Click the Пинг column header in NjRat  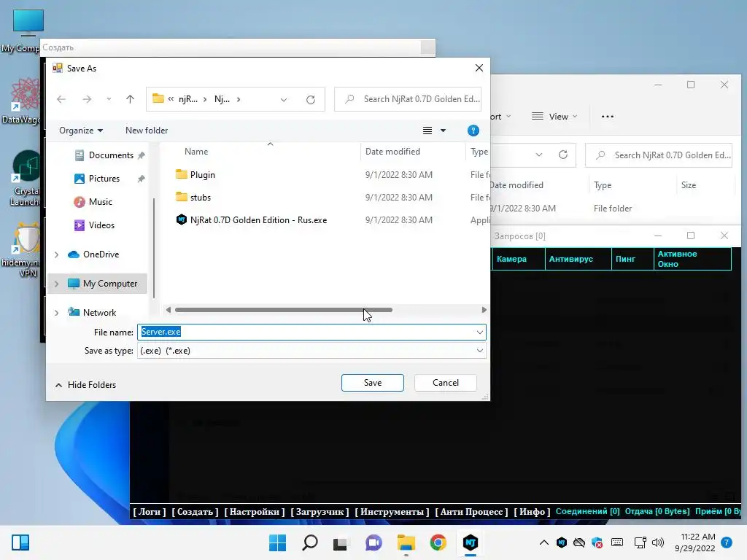point(632,259)
